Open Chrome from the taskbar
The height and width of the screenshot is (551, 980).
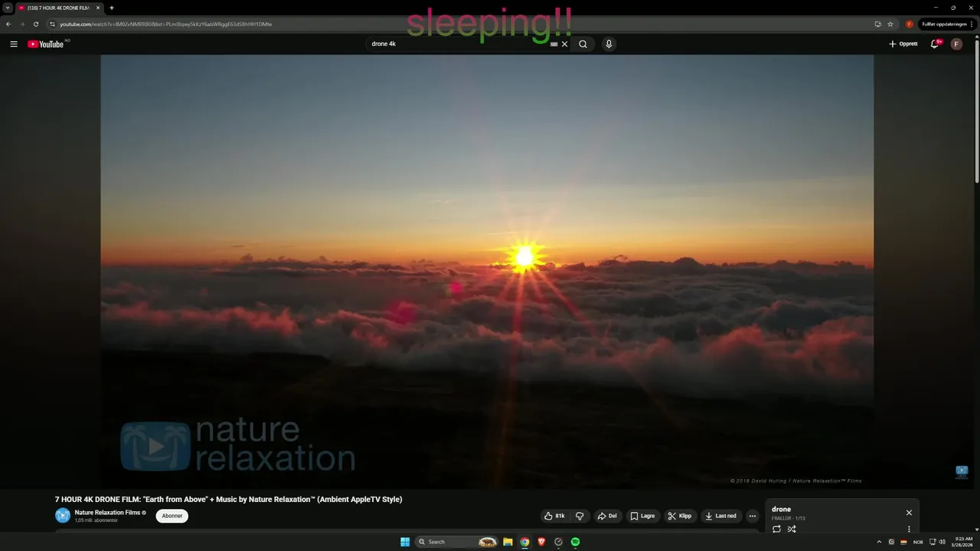click(524, 542)
